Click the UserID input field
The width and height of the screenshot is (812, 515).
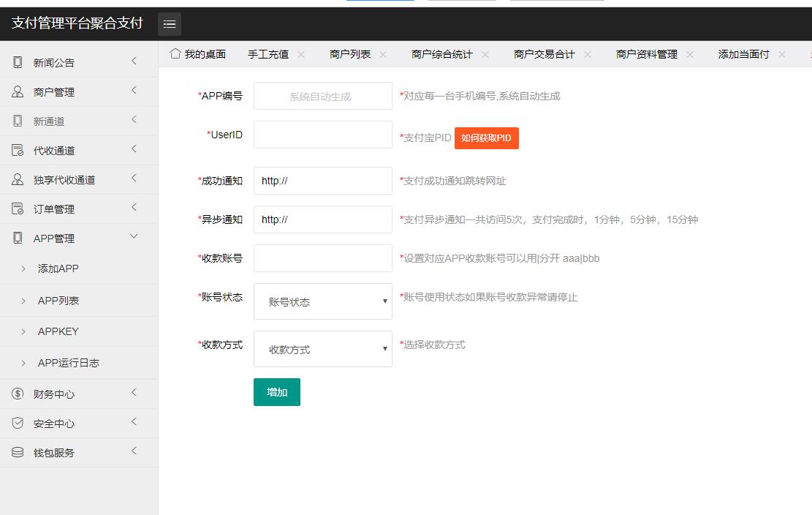(x=322, y=135)
